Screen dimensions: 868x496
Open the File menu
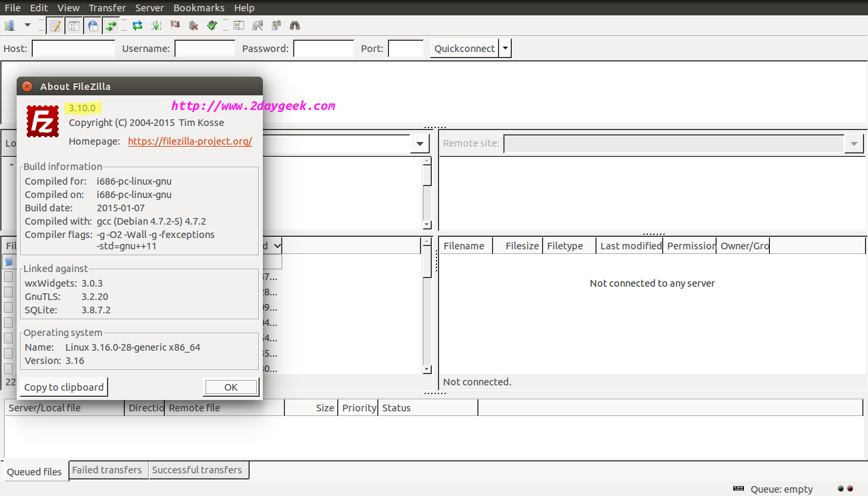[x=13, y=8]
